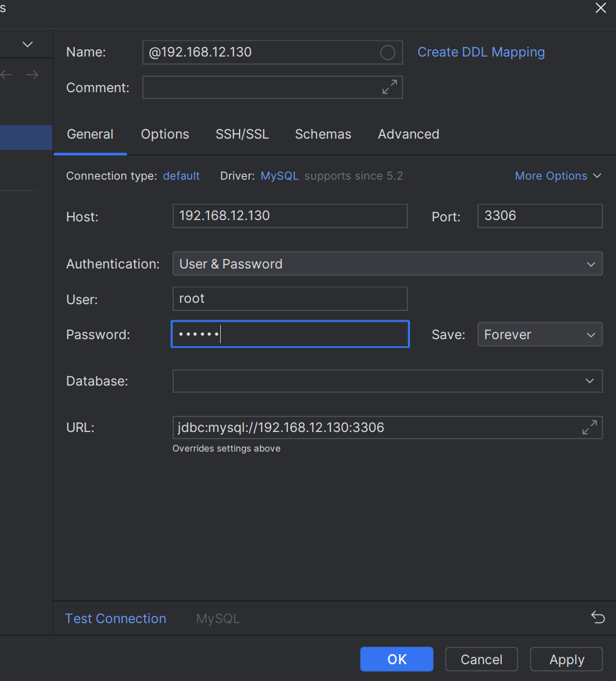
Task: Click the revert changes arrow icon
Action: (598, 617)
